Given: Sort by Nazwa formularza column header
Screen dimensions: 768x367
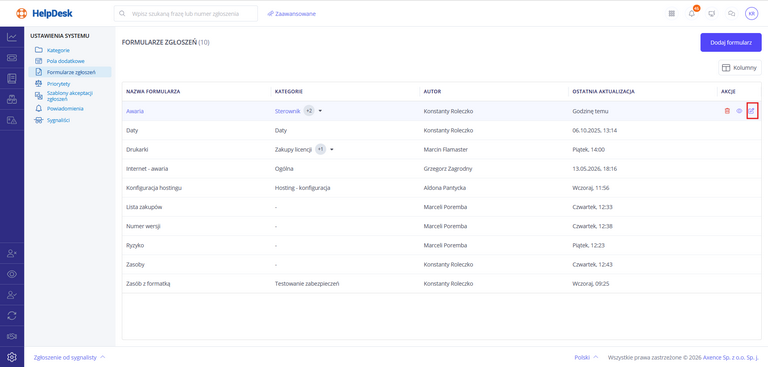Looking at the screenshot, I should coord(153,92).
